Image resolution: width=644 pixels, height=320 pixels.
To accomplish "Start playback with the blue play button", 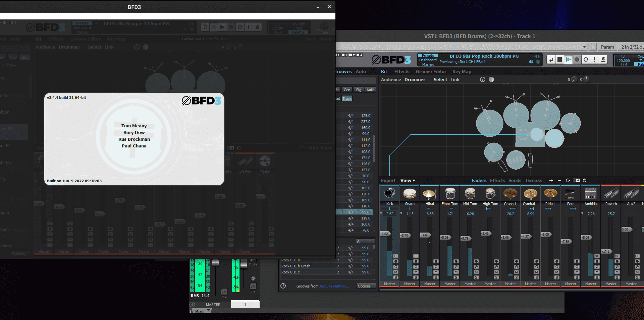I will coord(568,60).
